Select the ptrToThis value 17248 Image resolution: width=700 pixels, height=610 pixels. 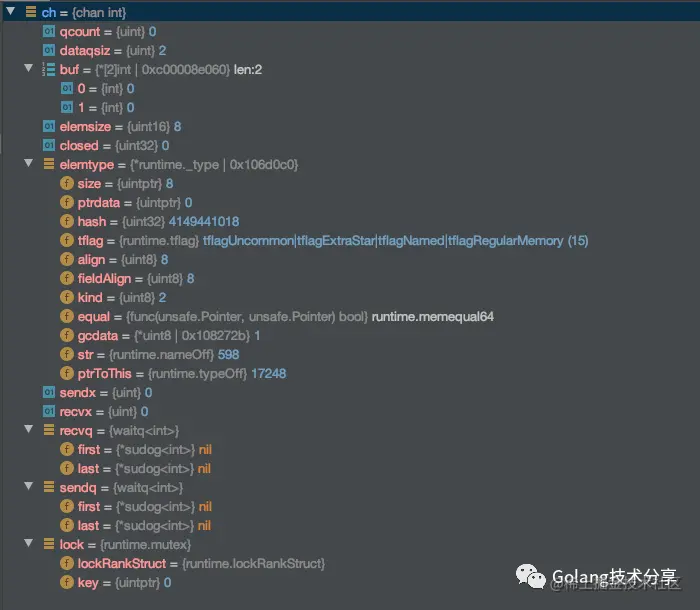(x=269, y=373)
